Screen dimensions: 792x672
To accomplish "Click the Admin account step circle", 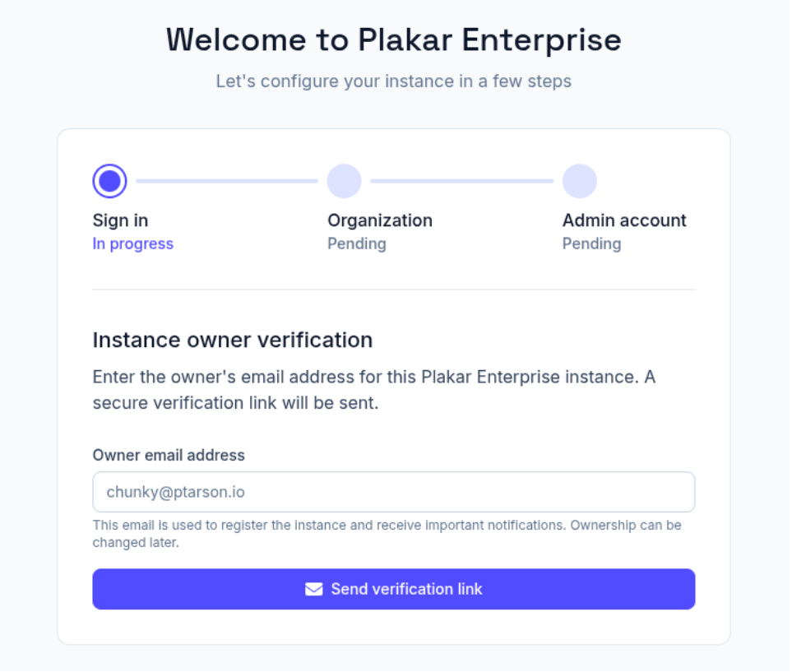I will click(579, 181).
